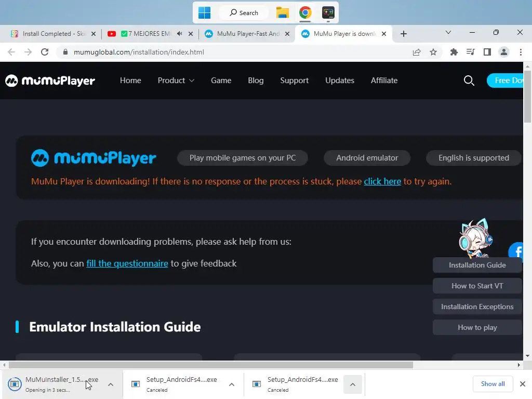This screenshot has height=399, width=532.
Task: Open the Game nav item
Action: click(221, 81)
